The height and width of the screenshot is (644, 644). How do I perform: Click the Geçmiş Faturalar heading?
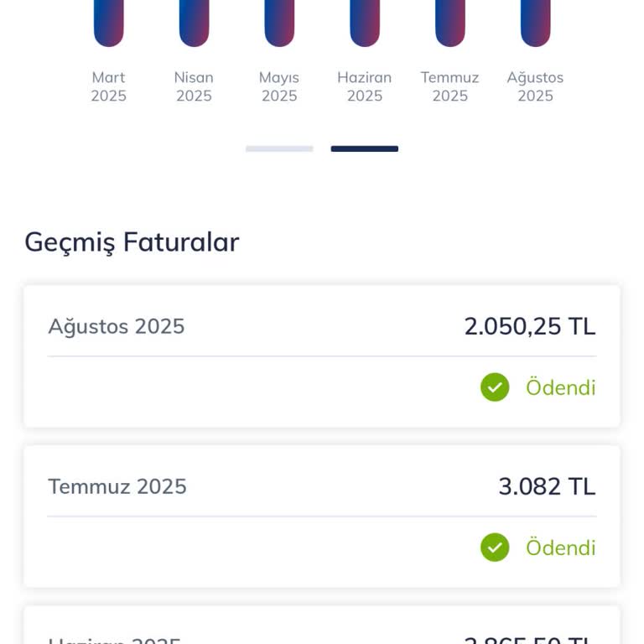click(x=132, y=242)
